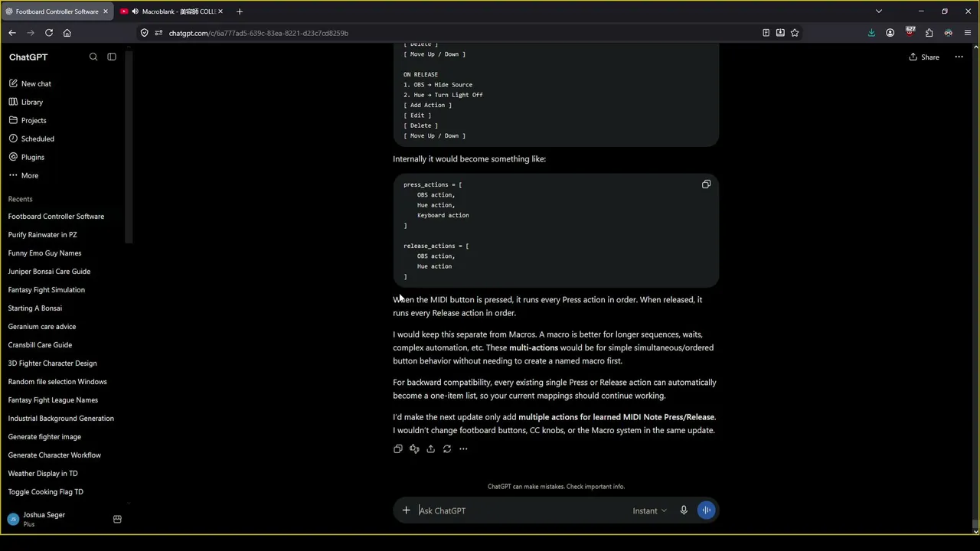Close the Footboard Controller Software tab
980x551 pixels.
[x=106, y=11]
